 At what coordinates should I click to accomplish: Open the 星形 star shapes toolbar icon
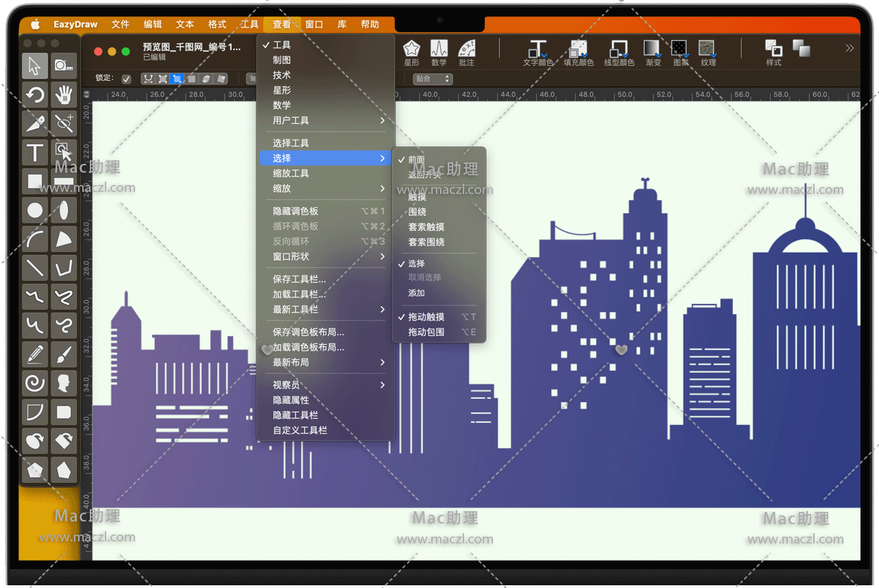pyautogui.click(x=411, y=53)
